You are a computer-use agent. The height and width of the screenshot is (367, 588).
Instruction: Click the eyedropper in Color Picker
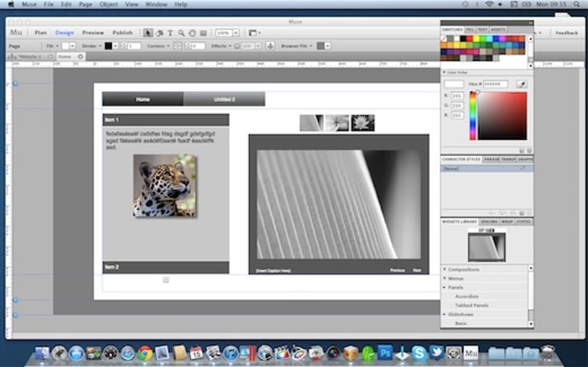521,84
